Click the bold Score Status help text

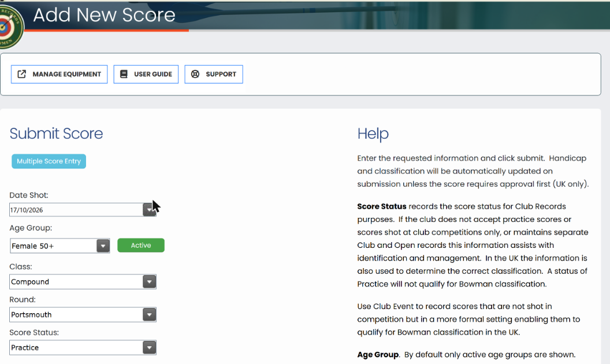coord(382,206)
